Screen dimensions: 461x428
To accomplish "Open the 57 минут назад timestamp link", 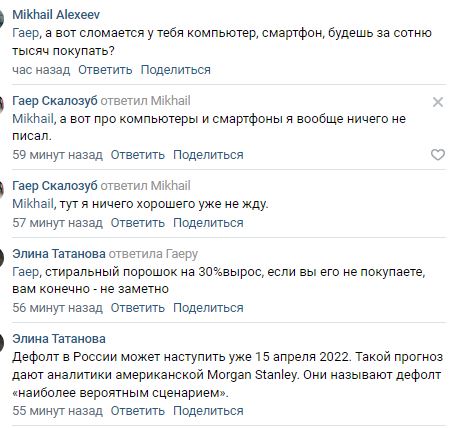I will [x=57, y=223].
